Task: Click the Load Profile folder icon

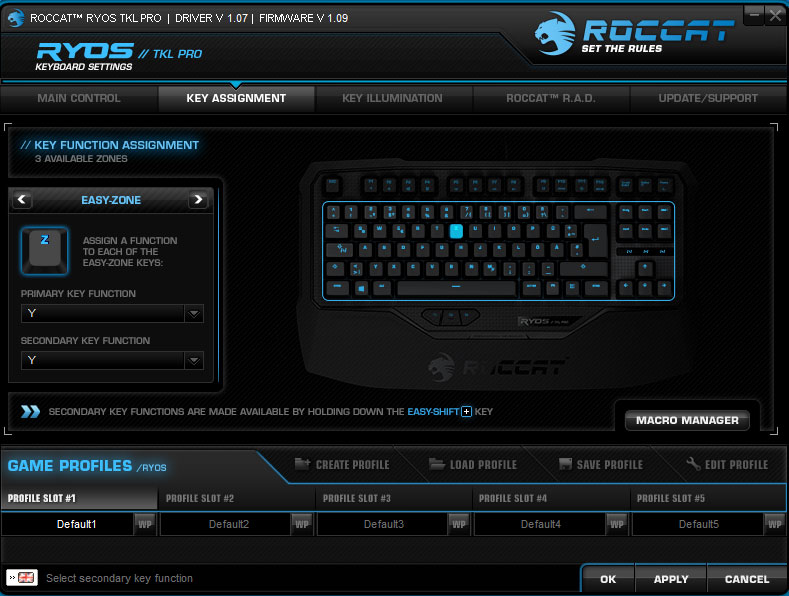Action: (x=437, y=464)
